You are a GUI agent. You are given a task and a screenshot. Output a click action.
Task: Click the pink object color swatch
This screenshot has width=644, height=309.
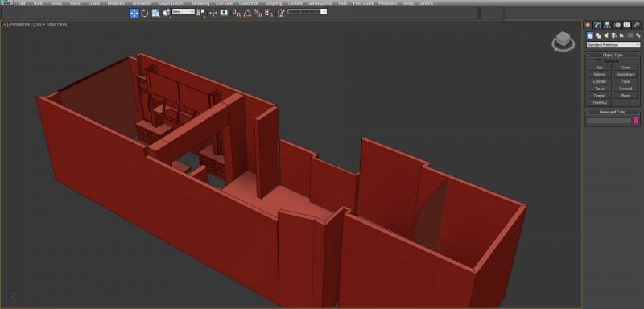(636, 121)
